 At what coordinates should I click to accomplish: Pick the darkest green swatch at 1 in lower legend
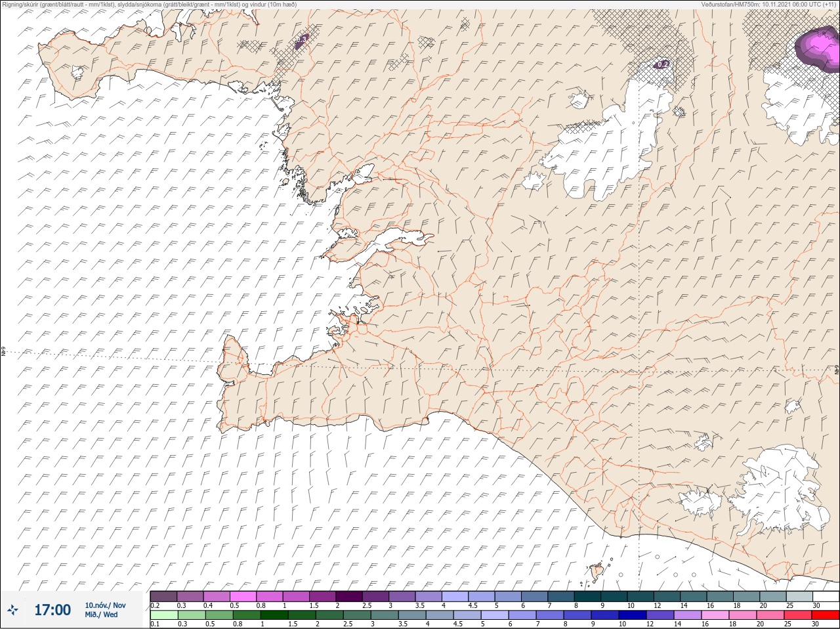tap(273, 615)
